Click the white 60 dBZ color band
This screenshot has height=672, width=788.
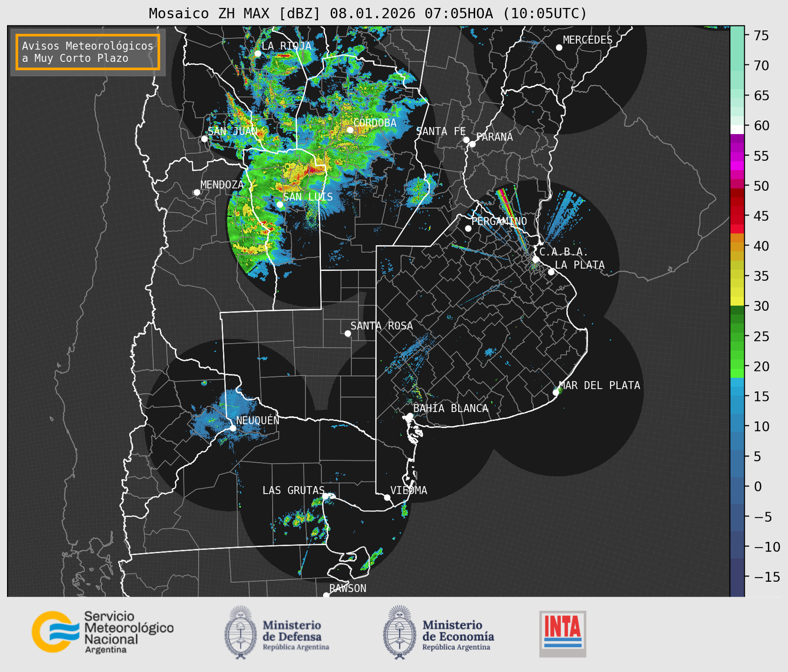pos(737,129)
